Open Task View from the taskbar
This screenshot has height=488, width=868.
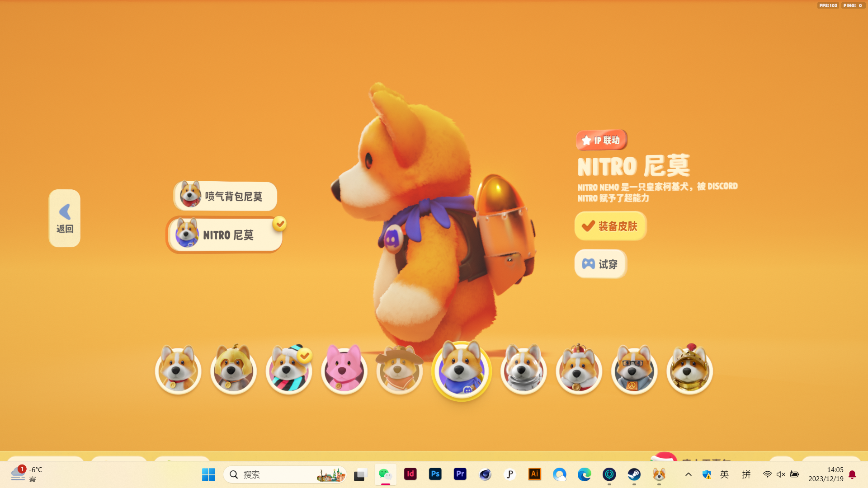[360, 474]
